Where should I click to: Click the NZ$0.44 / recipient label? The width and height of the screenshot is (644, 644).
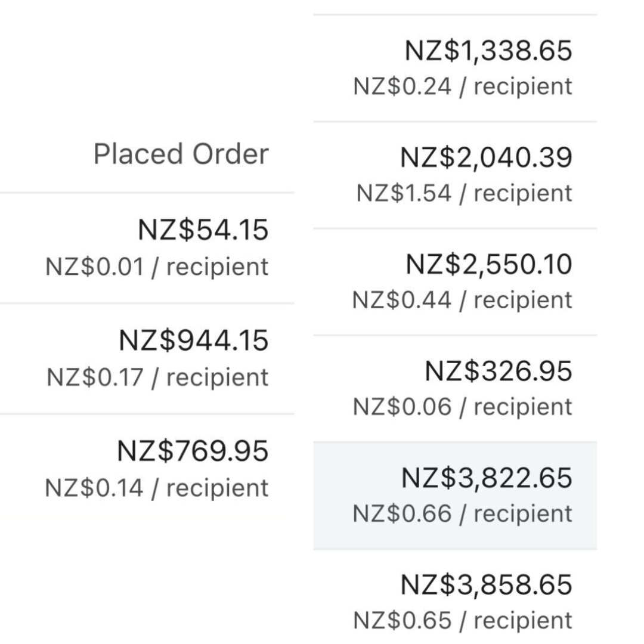click(462, 300)
